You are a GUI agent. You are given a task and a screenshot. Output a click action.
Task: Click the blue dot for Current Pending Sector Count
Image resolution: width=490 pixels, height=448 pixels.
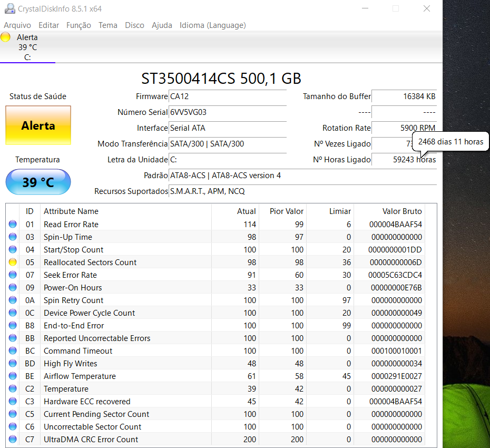(x=13, y=414)
